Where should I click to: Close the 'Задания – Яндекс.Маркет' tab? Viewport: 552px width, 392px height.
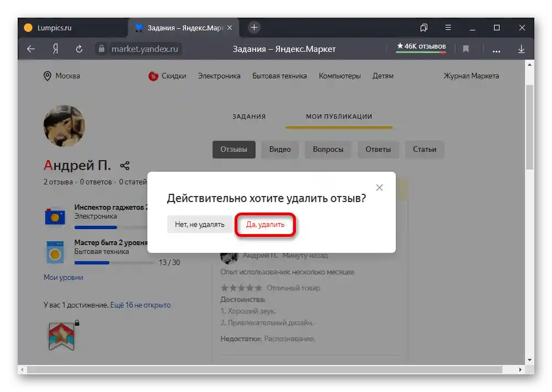[x=230, y=28]
